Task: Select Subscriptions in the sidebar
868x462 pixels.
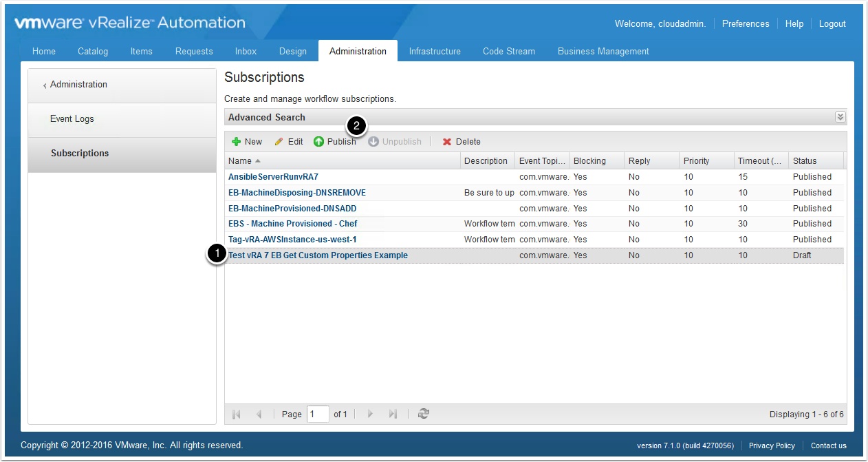Action: point(122,154)
